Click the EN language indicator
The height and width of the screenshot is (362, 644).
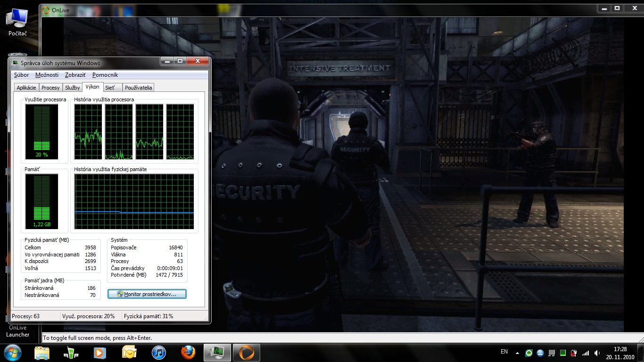pyautogui.click(x=504, y=352)
